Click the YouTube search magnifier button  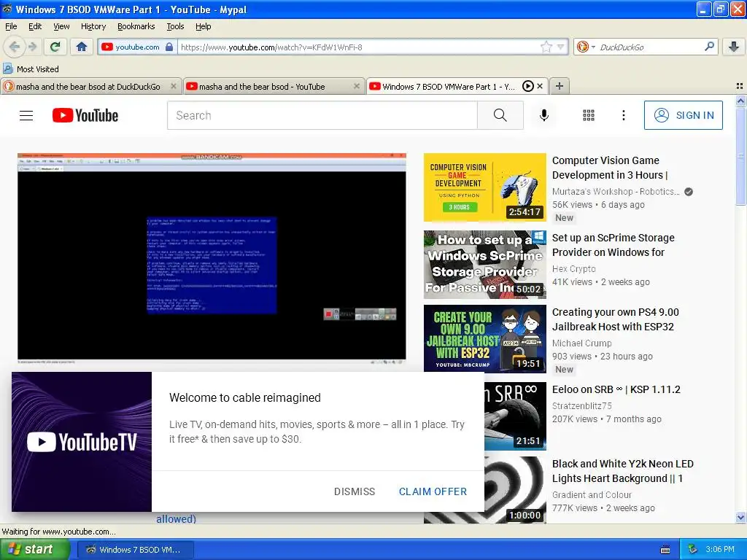click(500, 115)
